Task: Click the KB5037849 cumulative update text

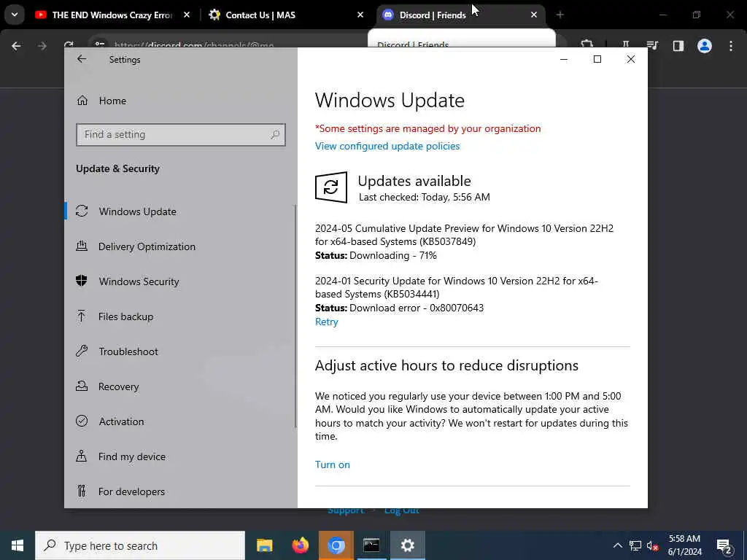Action: tap(464, 235)
